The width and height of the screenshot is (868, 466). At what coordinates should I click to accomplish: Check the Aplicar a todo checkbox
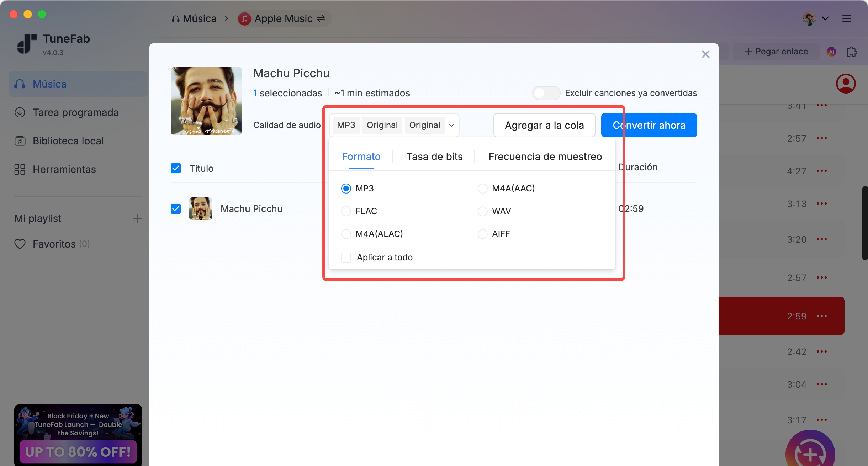[346, 258]
